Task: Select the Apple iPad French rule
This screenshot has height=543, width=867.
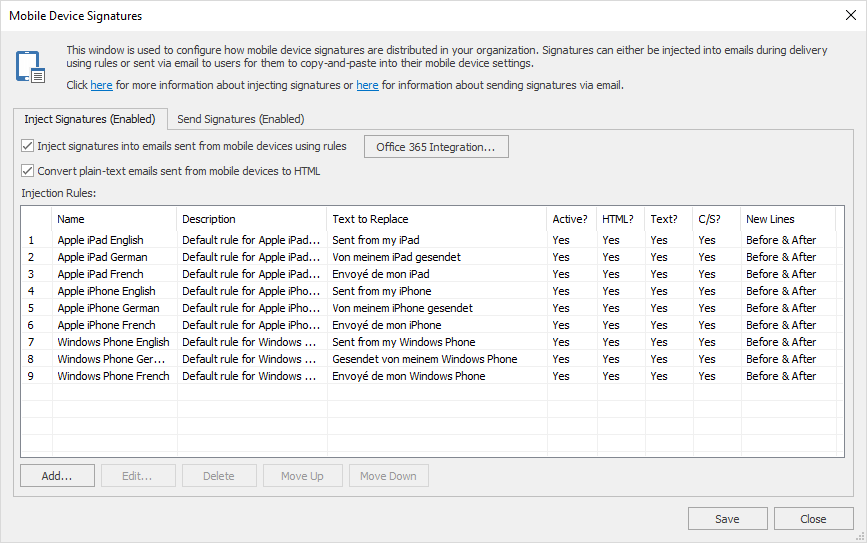Action: (100, 274)
